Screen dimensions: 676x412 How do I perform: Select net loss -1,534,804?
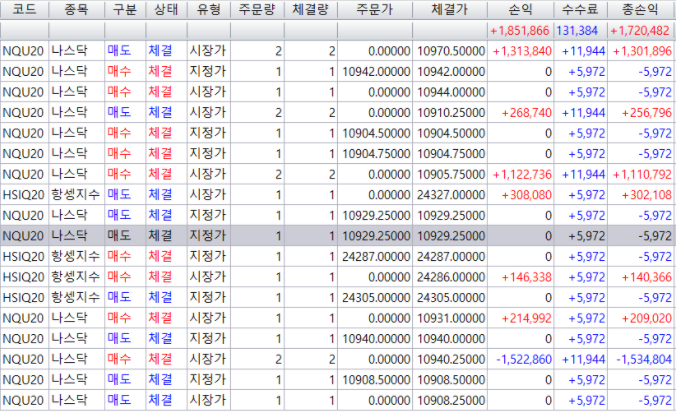tap(644, 359)
